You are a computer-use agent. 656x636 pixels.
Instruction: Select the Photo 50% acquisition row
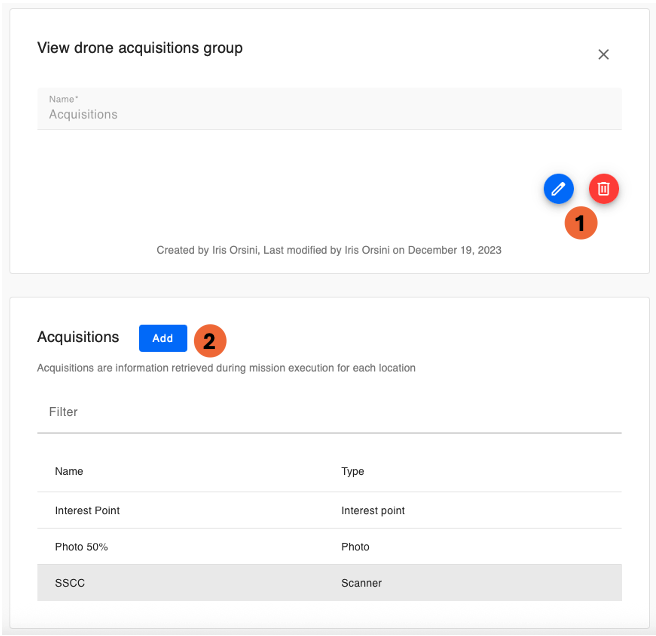tap(82, 547)
